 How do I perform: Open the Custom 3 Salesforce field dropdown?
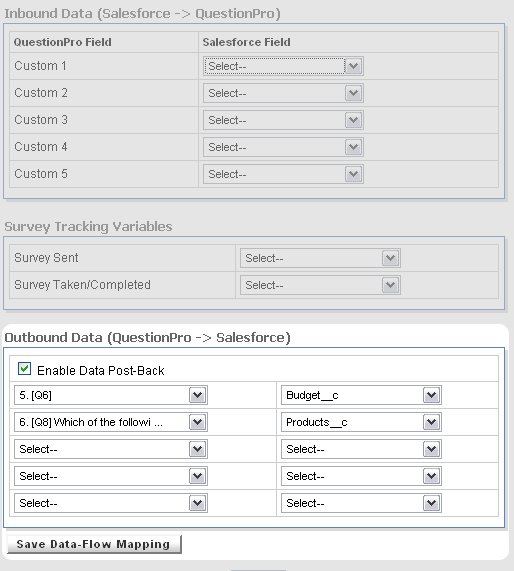click(x=283, y=120)
